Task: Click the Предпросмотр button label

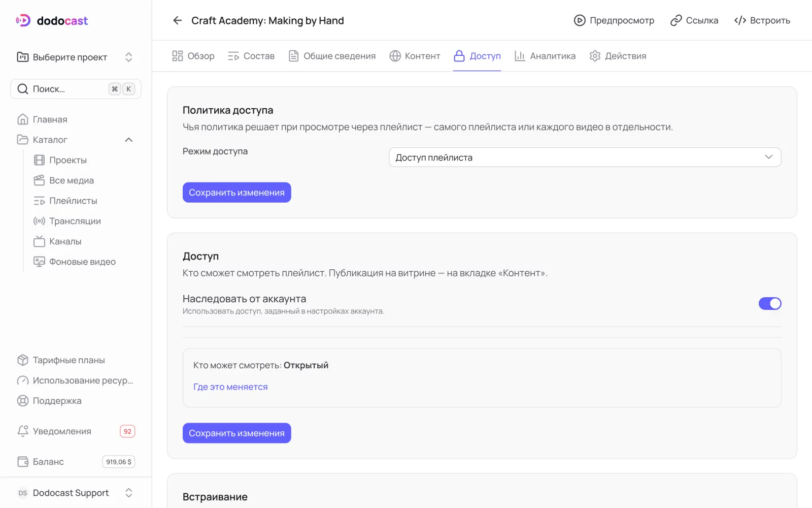Action: click(x=622, y=20)
